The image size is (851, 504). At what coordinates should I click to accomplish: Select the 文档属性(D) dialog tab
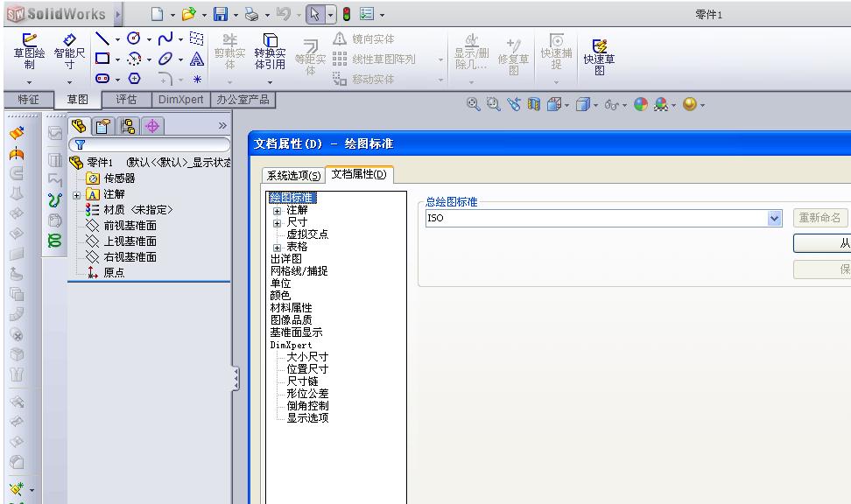(x=359, y=174)
